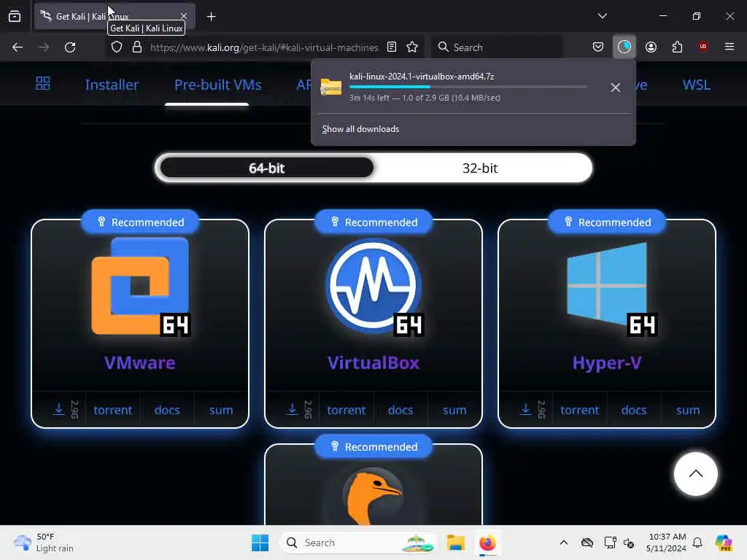Close the Get Kali tab
The width and height of the screenshot is (747, 560).
point(184,16)
